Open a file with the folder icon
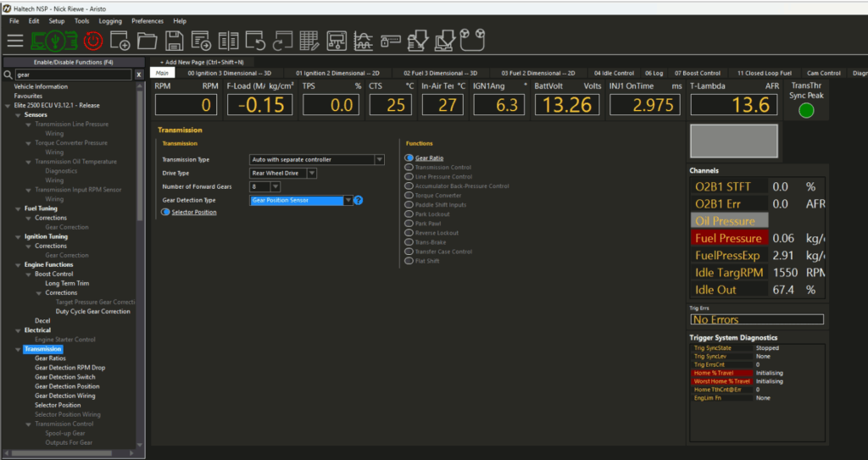Screen dimensions: 868x460 pyautogui.click(x=147, y=41)
